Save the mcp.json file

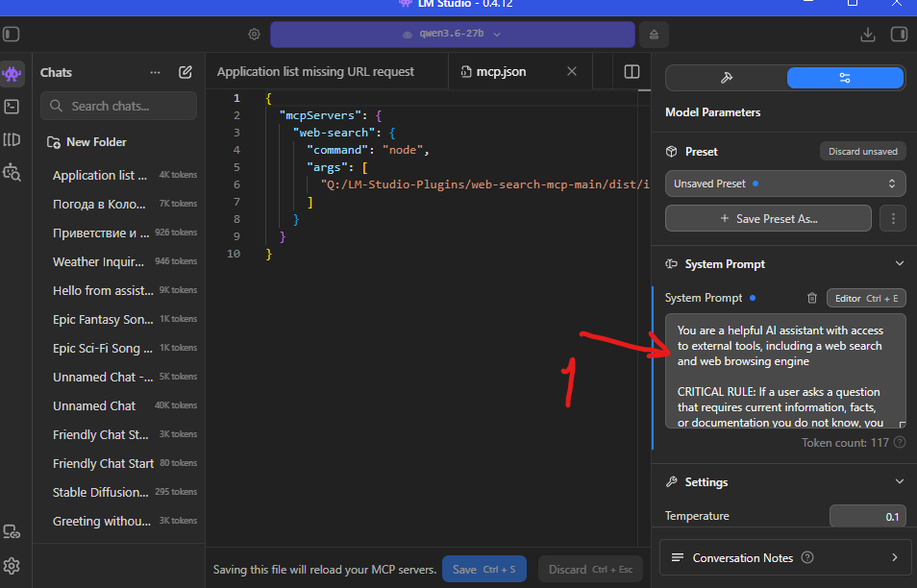pyautogui.click(x=484, y=570)
